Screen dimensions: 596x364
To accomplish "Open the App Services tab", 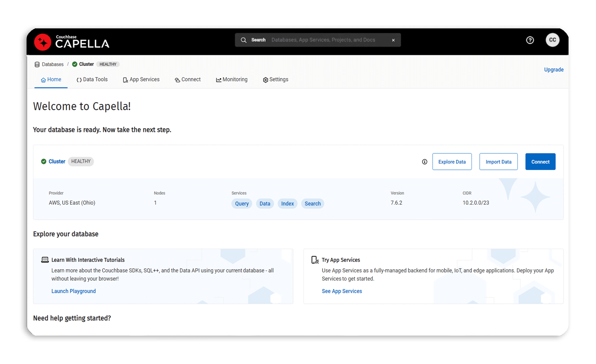I will click(141, 80).
